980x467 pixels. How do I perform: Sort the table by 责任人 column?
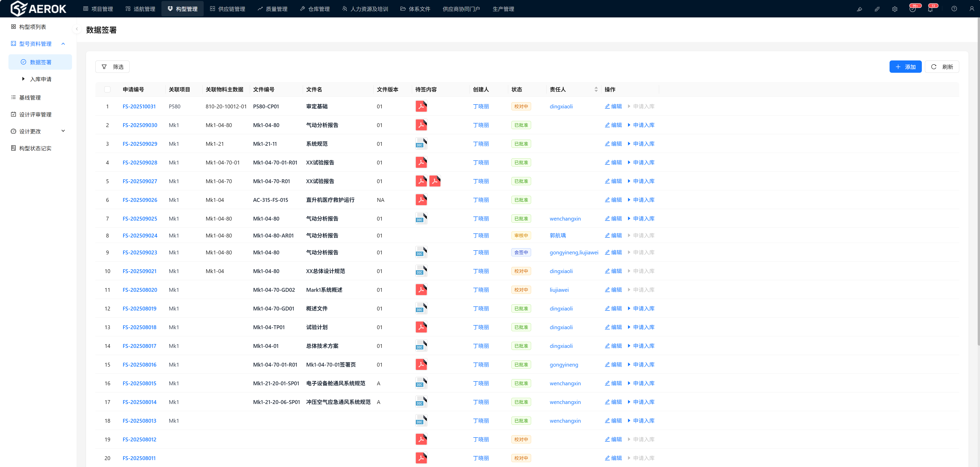(596, 89)
